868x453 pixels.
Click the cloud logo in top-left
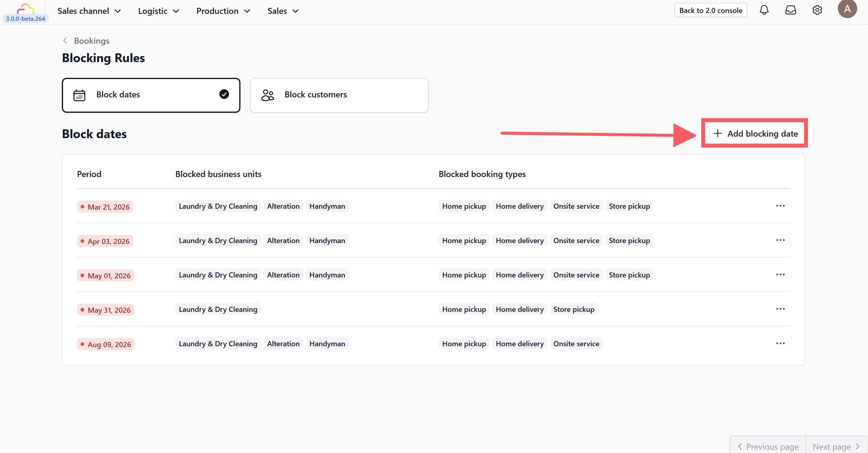(x=25, y=8)
